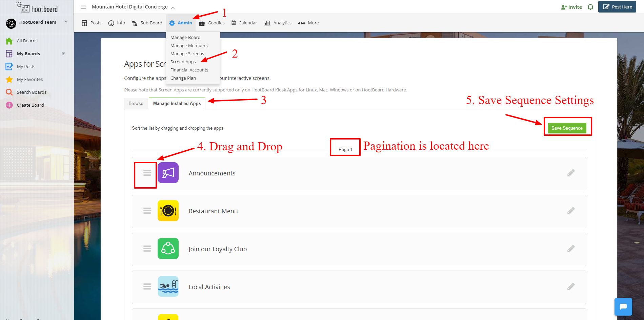Click the Restaurant Menu drag handle
644x320 pixels.
click(x=147, y=211)
